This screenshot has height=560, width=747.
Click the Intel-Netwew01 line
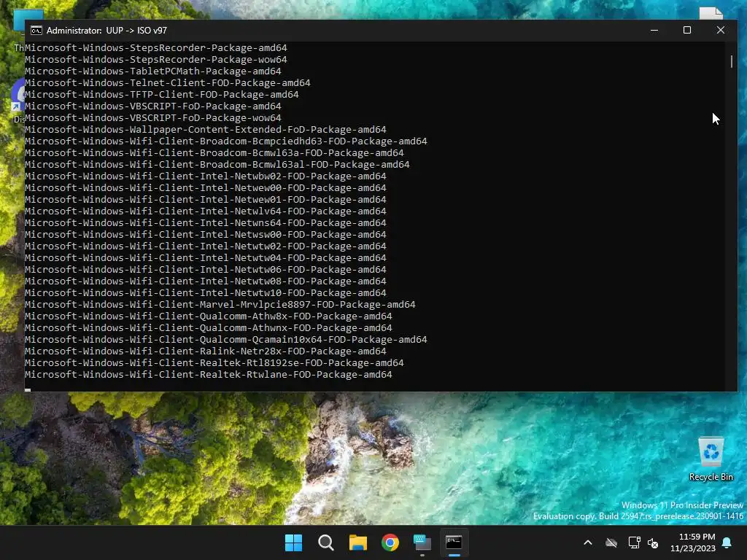[206, 200]
